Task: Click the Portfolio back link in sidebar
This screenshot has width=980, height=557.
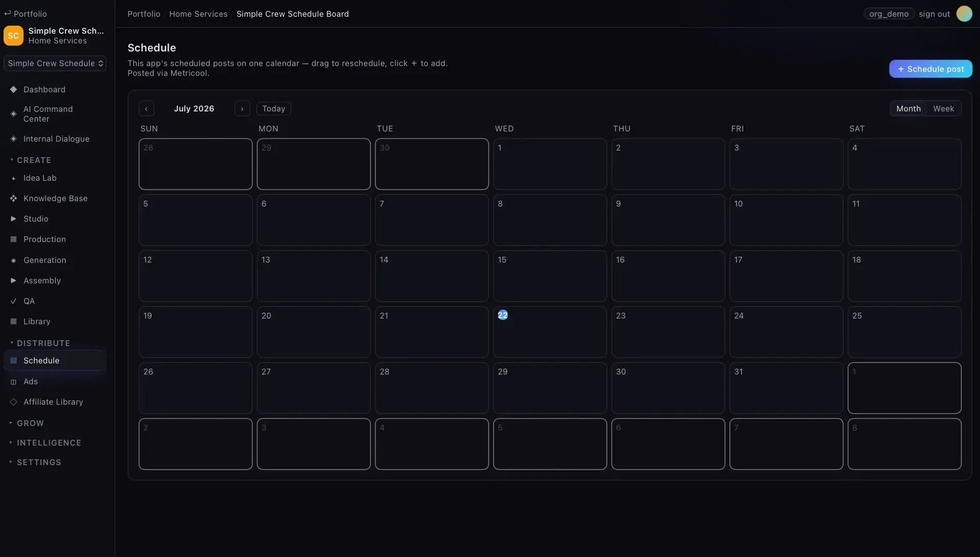Action: pos(26,14)
